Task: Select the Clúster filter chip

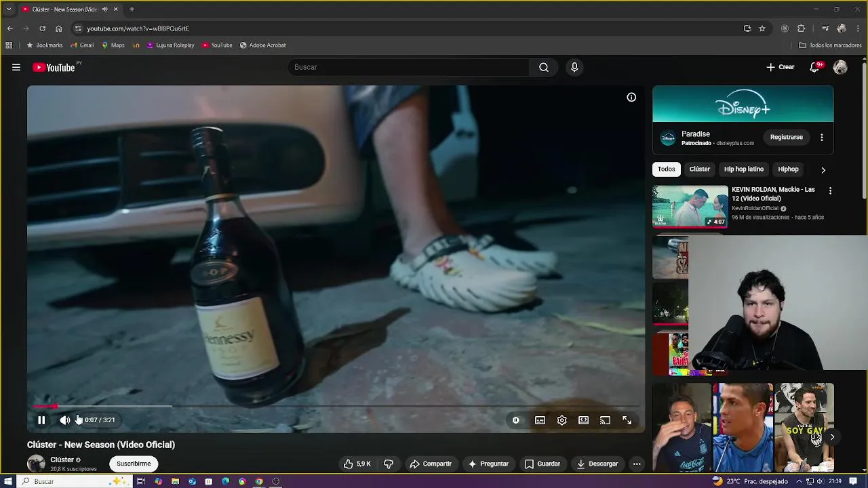Action: [x=700, y=169]
